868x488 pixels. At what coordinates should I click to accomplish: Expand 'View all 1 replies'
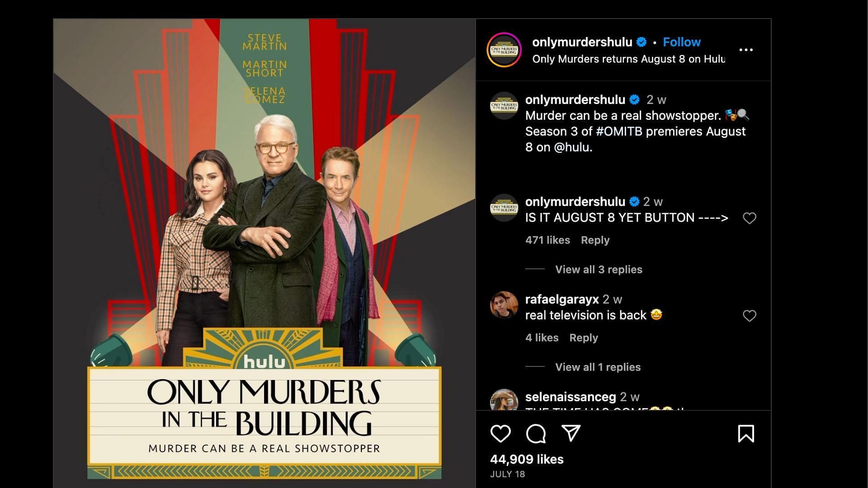[598, 367]
